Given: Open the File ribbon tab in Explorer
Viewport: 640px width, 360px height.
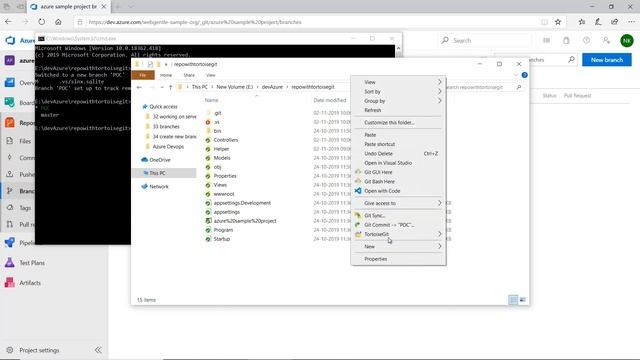Looking at the screenshot, I should coord(143,75).
